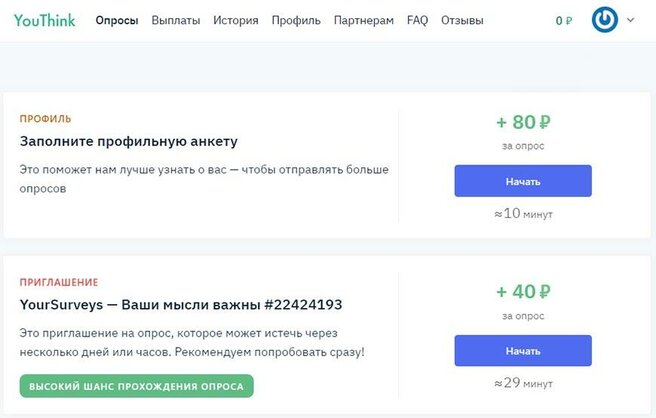Click the YouThink logo
The width and height of the screenshot is (656, 418).
tap(44, 20)
